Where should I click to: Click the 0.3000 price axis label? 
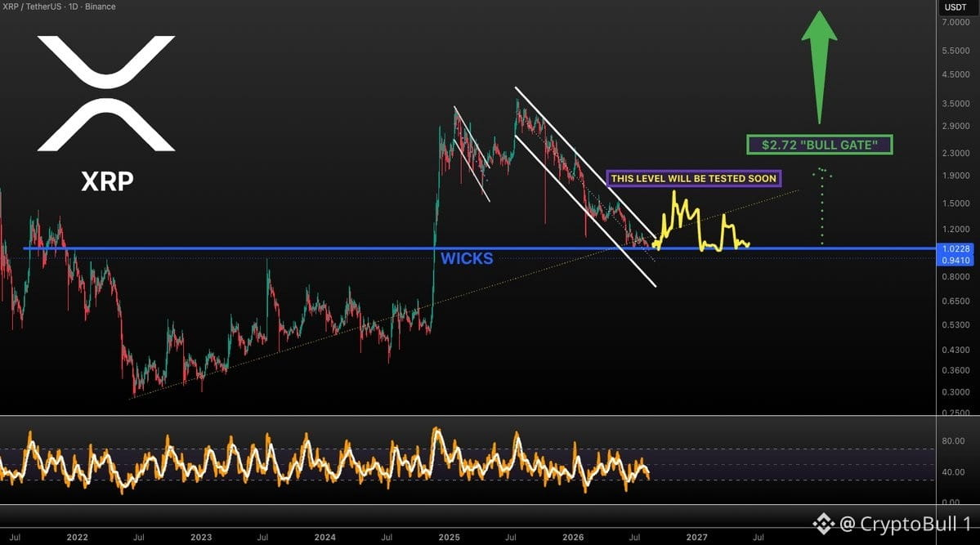pos(955,392)
